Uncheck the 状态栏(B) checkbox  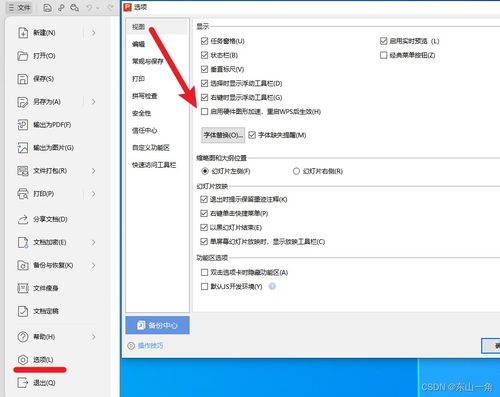tap(204, 55)
